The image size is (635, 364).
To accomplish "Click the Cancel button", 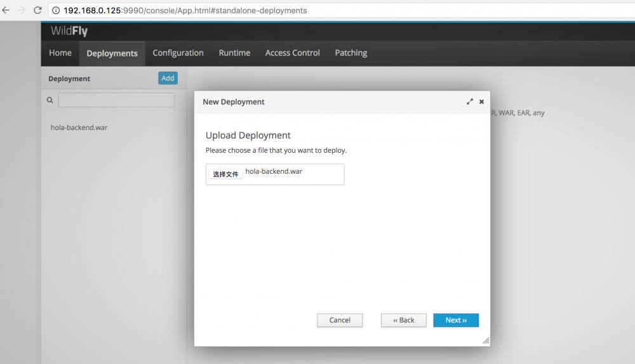I will coord(340,320).
